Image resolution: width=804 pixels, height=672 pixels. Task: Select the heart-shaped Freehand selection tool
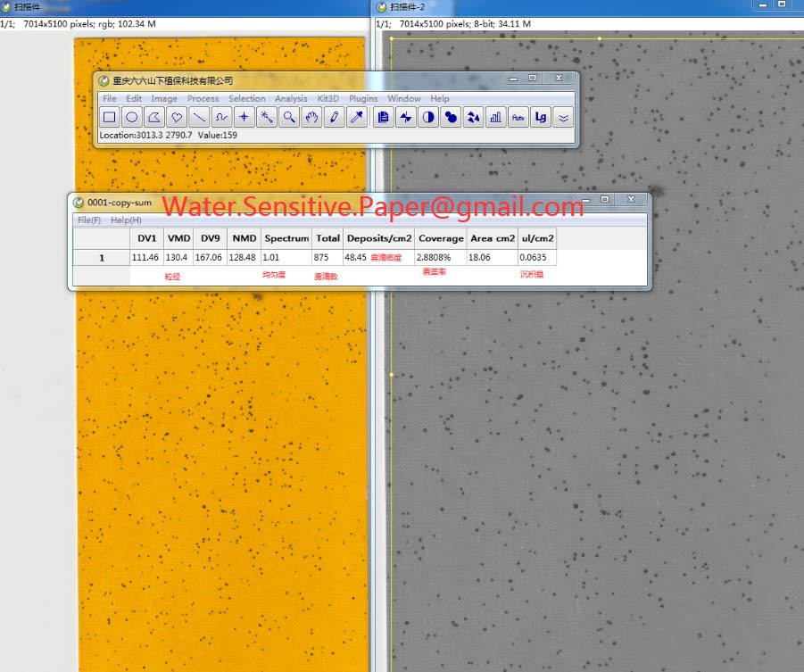(177, 118)
